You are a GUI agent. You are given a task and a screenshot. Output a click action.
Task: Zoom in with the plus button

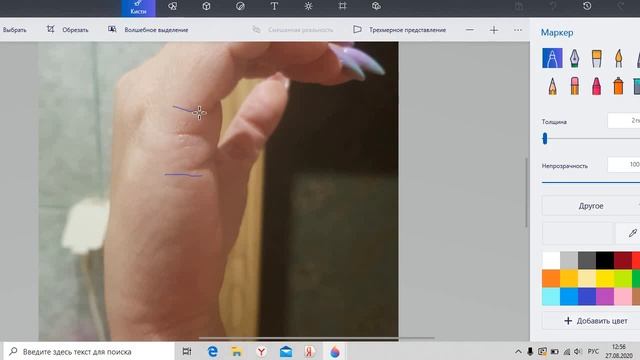point(494,30)
